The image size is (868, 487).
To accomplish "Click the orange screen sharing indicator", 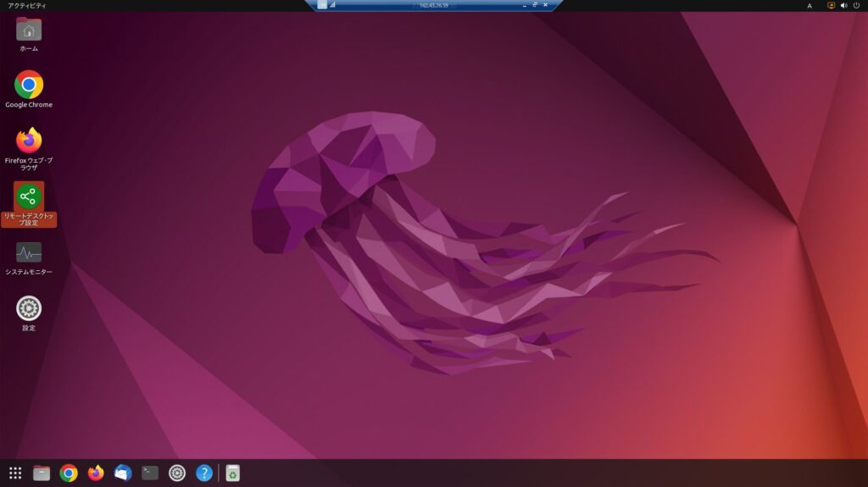I will pos(831,6).
